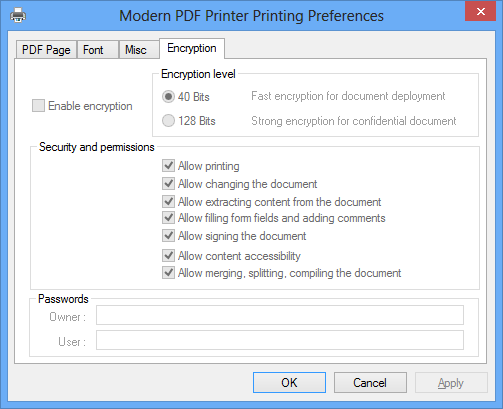Image resolution: width=503 pixels, height=409 pixels.
Task: Click the printer icon in title bar
Action: click(18, 15)
